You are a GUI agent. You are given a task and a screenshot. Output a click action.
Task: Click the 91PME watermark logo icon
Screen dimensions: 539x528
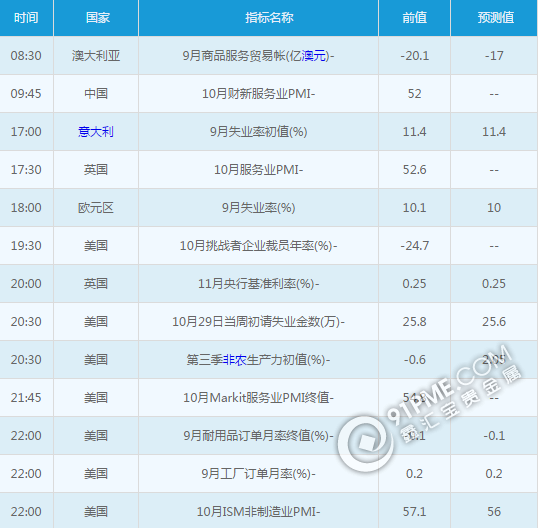[365, 443]
